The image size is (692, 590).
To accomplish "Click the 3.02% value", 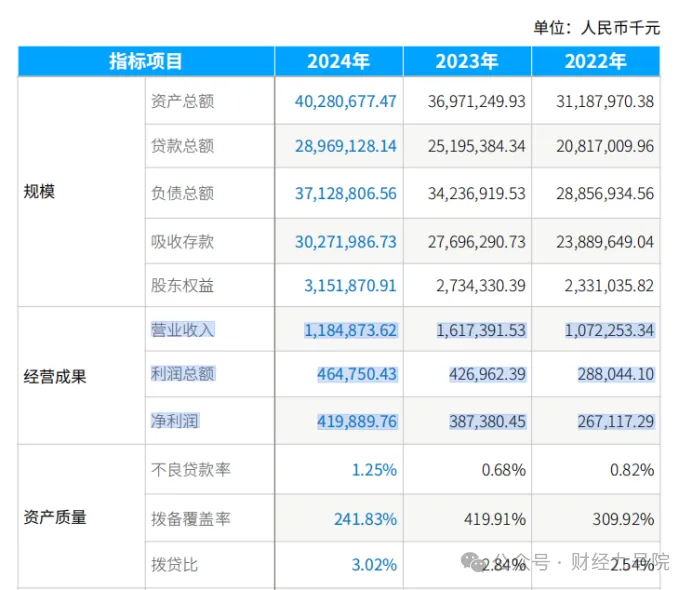I will tap(374, 565).
